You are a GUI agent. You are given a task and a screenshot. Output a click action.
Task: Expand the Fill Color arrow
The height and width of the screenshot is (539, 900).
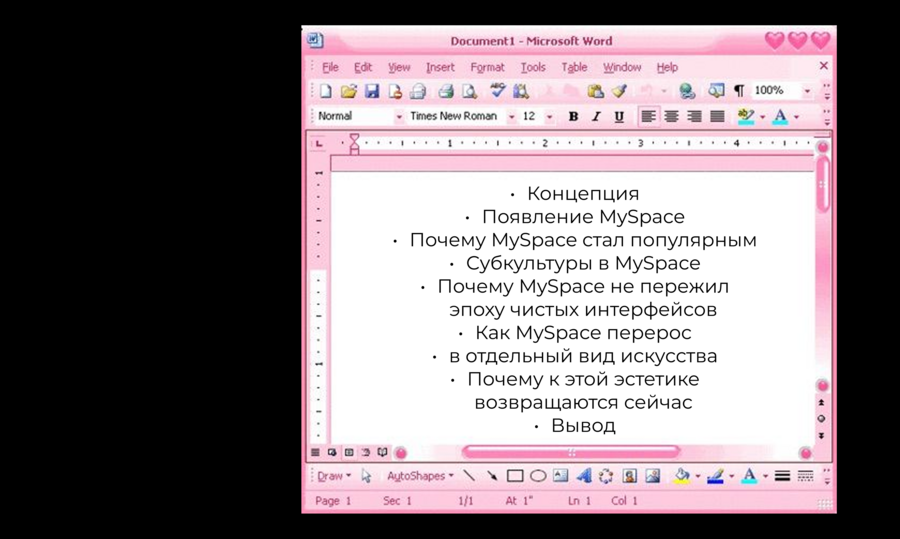[697, 476]
